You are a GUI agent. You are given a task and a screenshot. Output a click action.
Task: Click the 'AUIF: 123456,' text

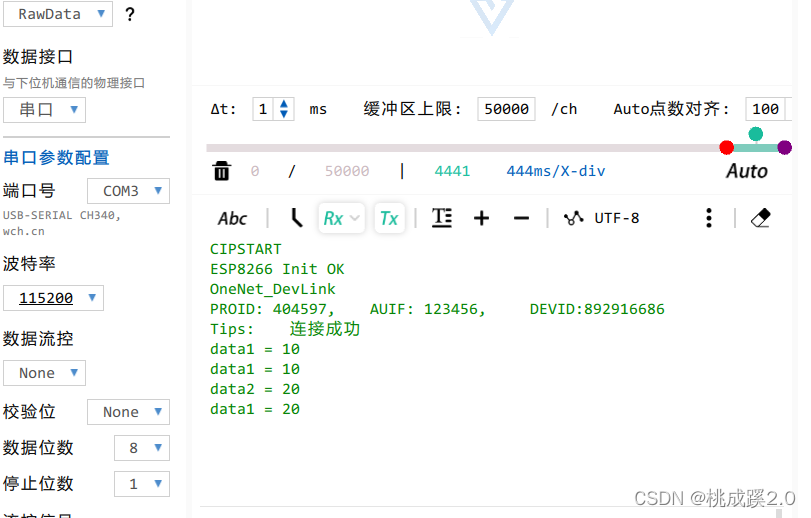click(428, 309)
